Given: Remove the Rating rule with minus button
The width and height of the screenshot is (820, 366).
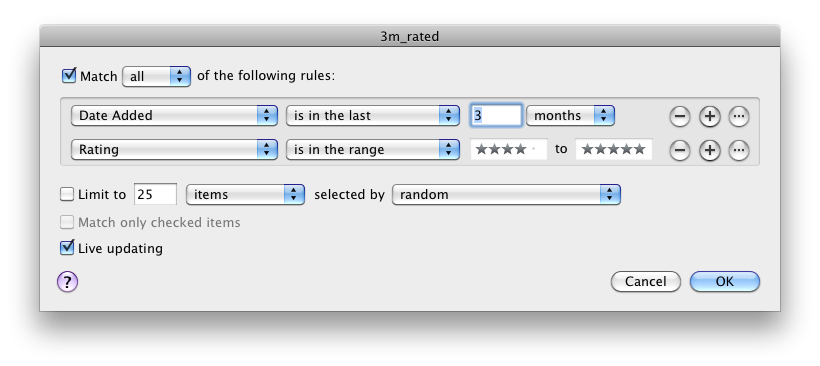Looking at the screenshot, I should click(679, 151).
